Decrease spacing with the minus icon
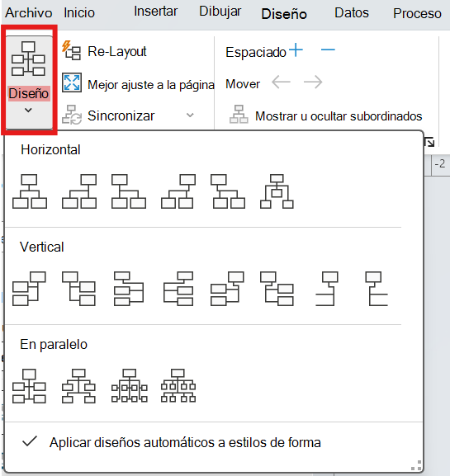 coord(328,49)
